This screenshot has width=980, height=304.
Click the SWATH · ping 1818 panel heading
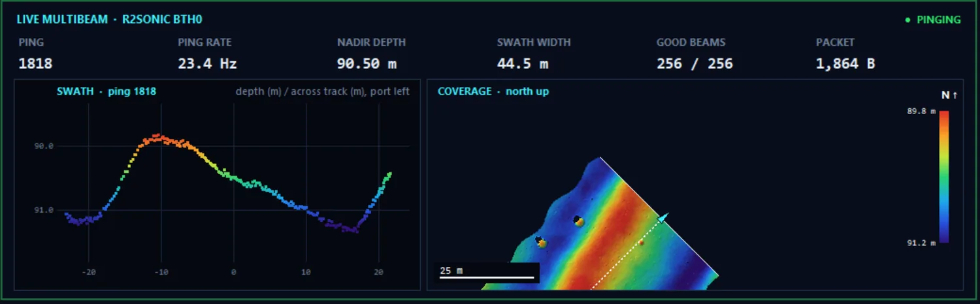click(x=106, y=91)
